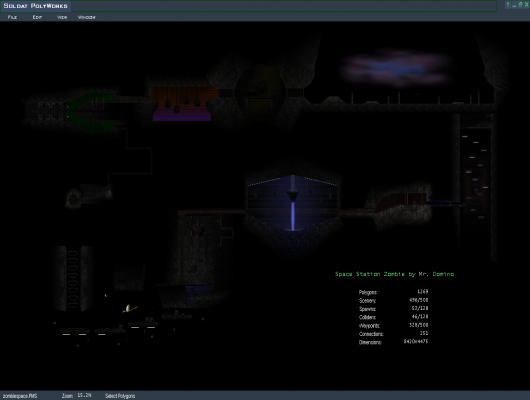This screenshot has height=400, width=530.
Task: Click the Space Station Zombie map title text
Action: click(394, 274)
